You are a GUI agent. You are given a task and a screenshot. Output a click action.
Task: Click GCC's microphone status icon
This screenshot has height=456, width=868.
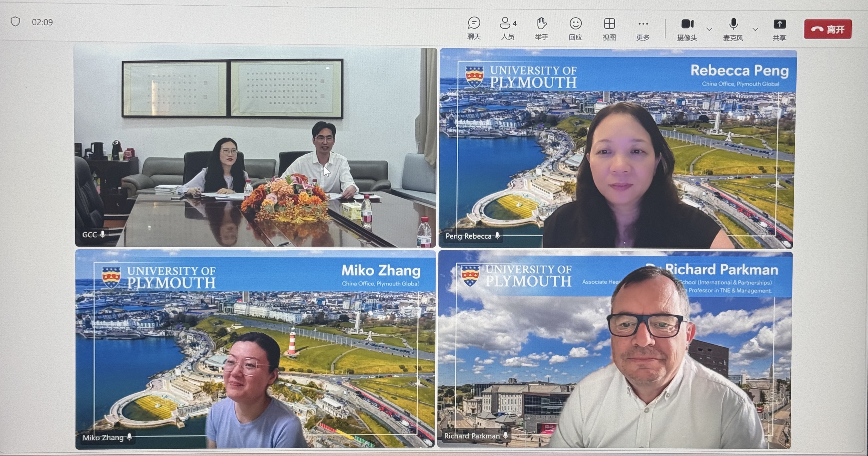(103, 234)
